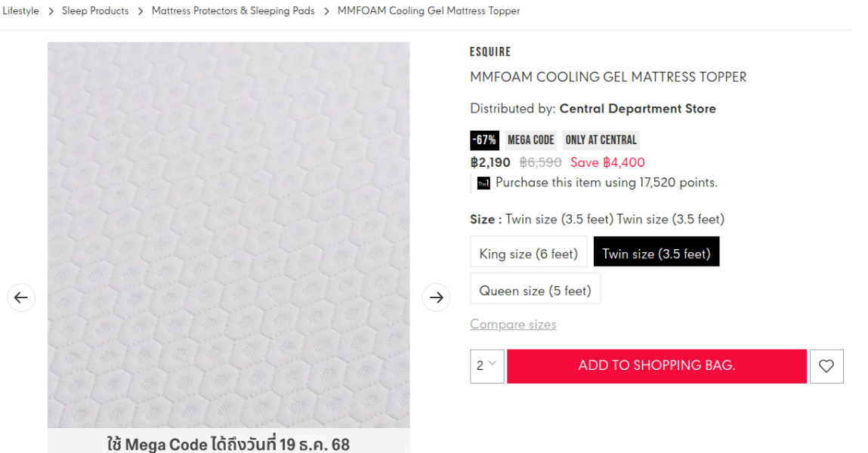This screenshot has height=453, width=868.
Task: Click ADD TO SHOPPING BAG button
Action: tap(656, 366)
